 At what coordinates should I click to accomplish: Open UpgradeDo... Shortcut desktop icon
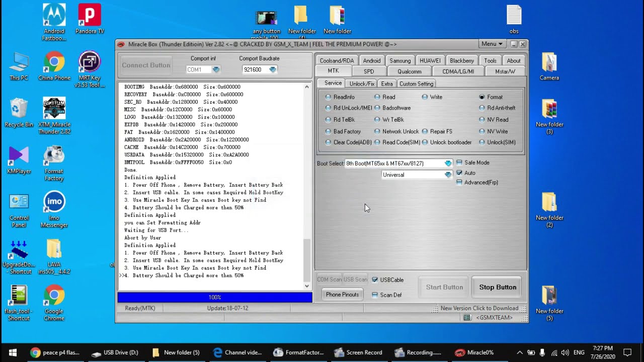coord(19,256)
